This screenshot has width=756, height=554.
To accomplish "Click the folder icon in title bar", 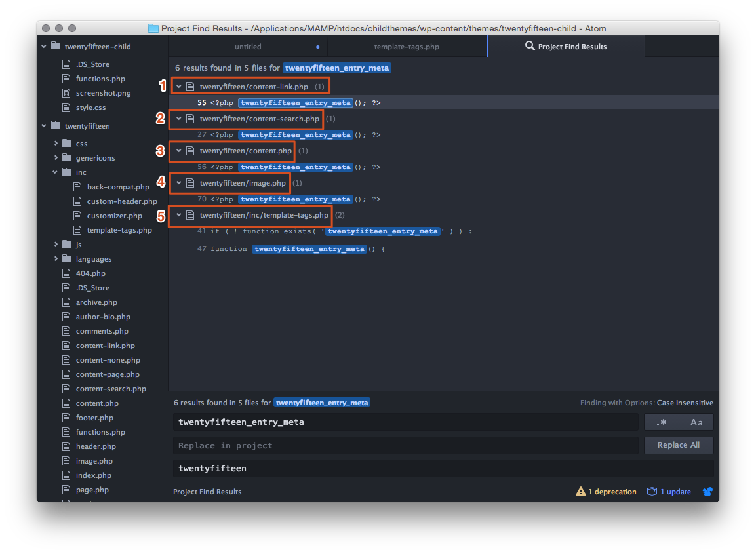I will 153,28.
